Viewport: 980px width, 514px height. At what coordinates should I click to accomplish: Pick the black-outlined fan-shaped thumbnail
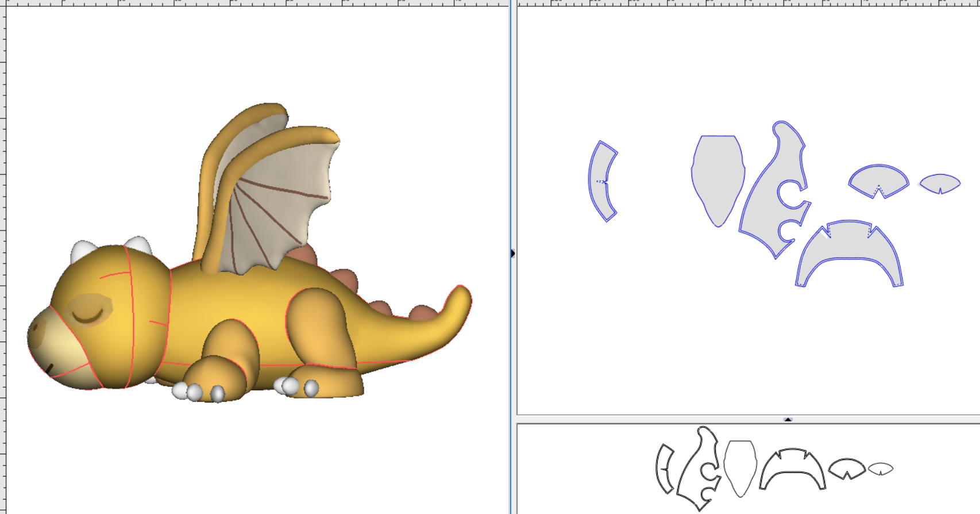point(847,468)
